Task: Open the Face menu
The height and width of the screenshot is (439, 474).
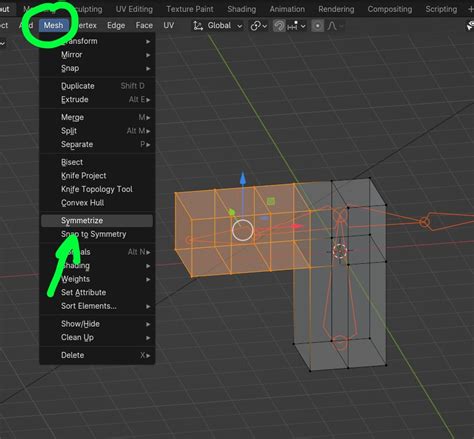Action: click(x=144, y=26)
